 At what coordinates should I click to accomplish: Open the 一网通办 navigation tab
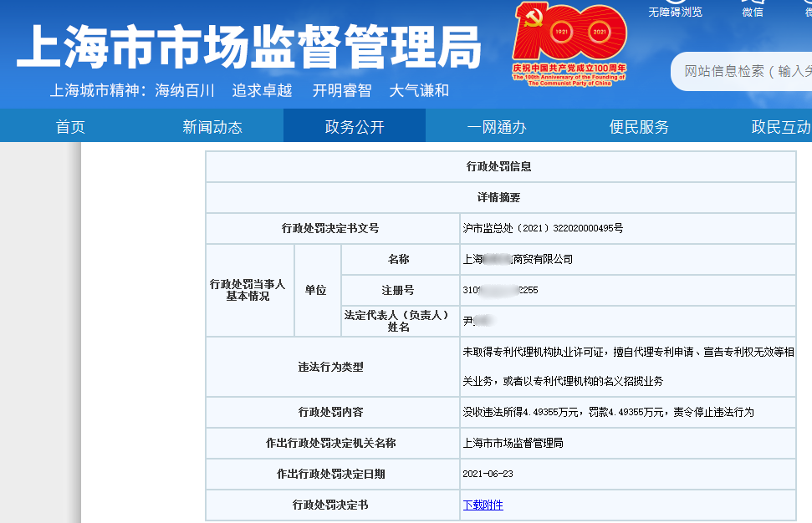(x=497, y=127)
